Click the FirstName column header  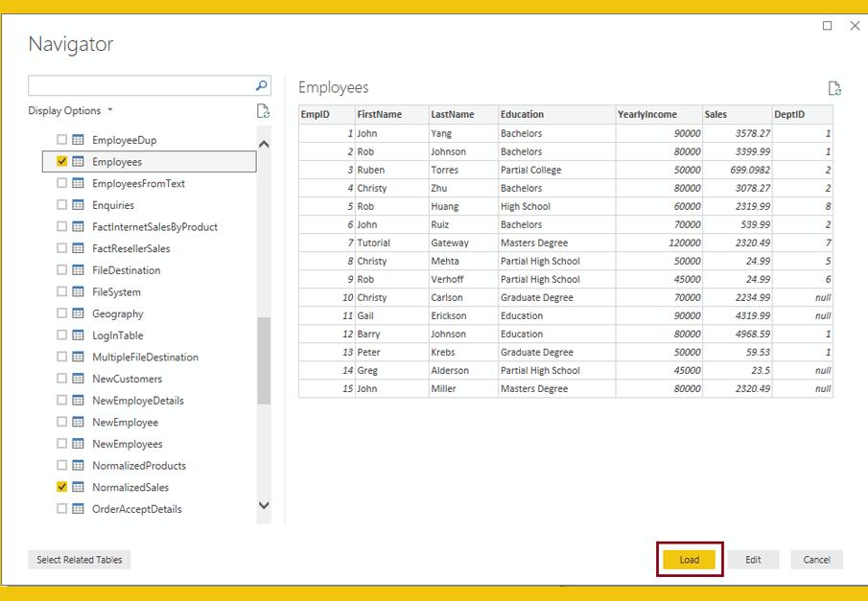tap(392, 115)
